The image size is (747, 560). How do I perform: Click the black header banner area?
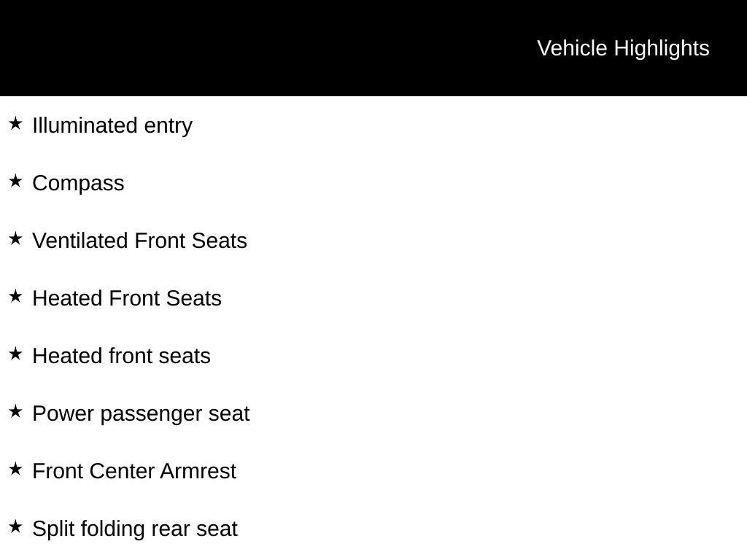point(373,47)
